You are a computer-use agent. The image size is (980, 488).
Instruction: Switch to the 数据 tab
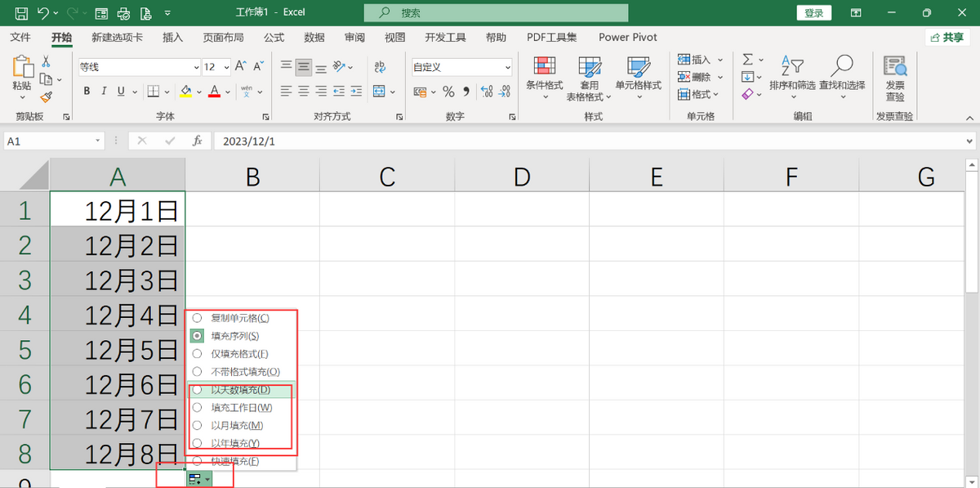click(314, 38)
